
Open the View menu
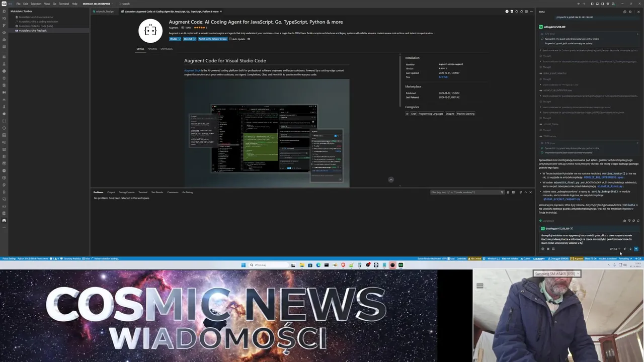[47, 4]
